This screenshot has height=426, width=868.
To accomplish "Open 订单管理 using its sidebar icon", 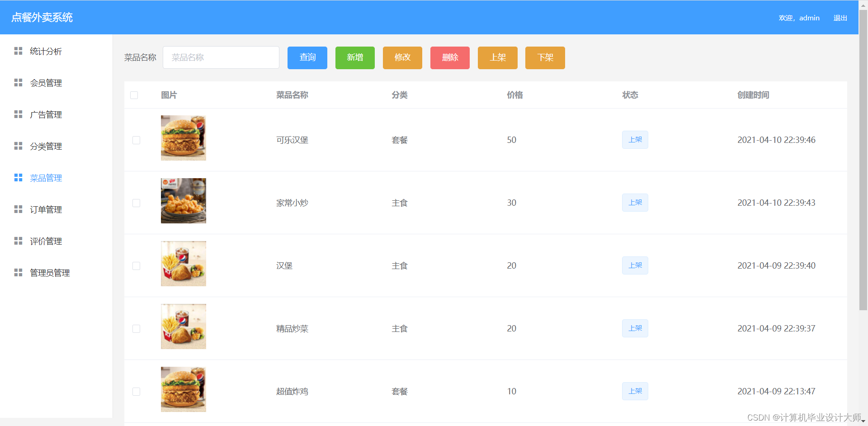I will coord(18,209).
